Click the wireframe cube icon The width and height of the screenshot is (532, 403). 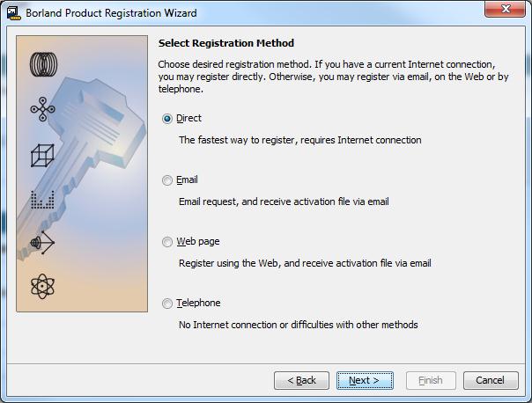pyautogui.click(x=41, y=156)
